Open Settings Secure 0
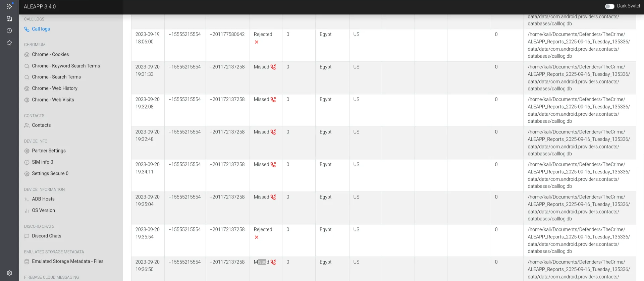The image size is (644, 281). click(50, 173)
